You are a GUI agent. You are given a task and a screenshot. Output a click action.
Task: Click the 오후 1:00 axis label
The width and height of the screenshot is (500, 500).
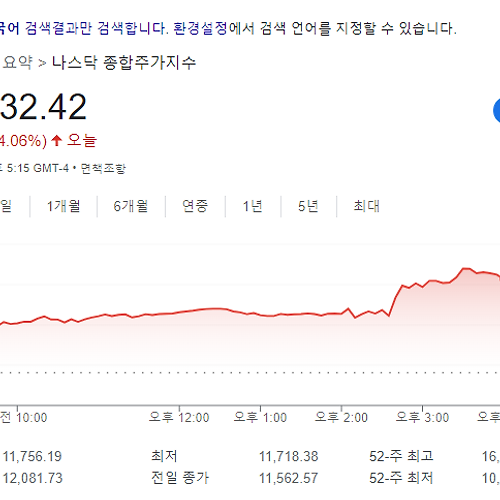pos(260,417)
